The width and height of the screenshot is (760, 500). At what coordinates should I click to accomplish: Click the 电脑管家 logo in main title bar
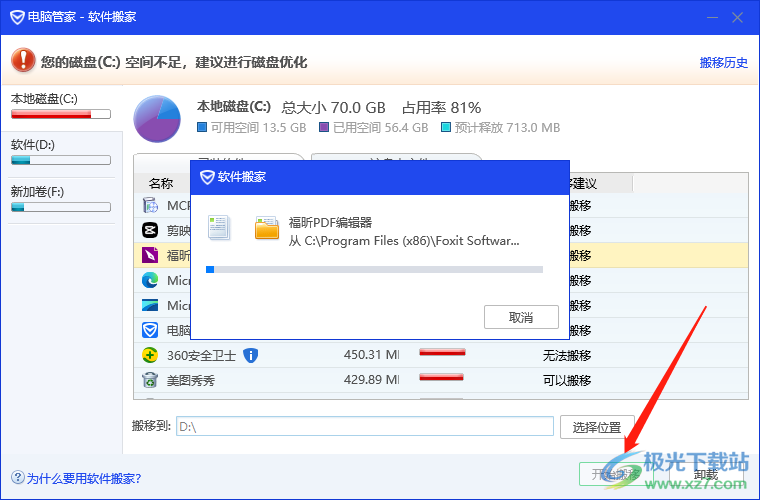pos(17,17)
